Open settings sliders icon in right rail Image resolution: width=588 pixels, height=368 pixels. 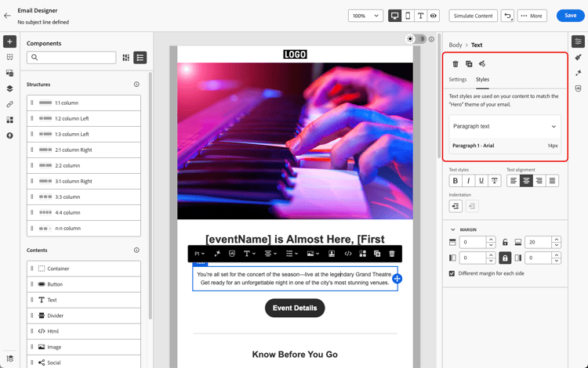click(x=578, y=41)
